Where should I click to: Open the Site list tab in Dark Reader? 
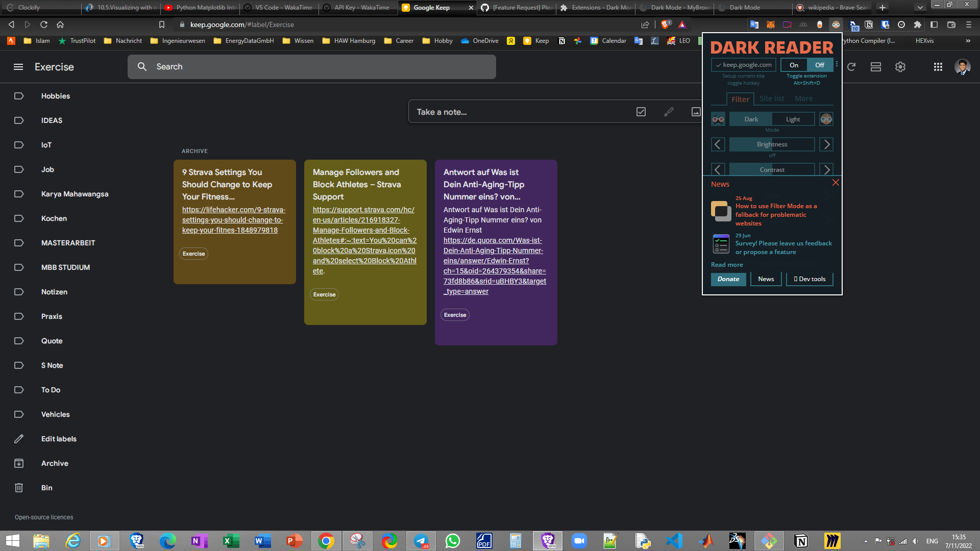[772, 98]
